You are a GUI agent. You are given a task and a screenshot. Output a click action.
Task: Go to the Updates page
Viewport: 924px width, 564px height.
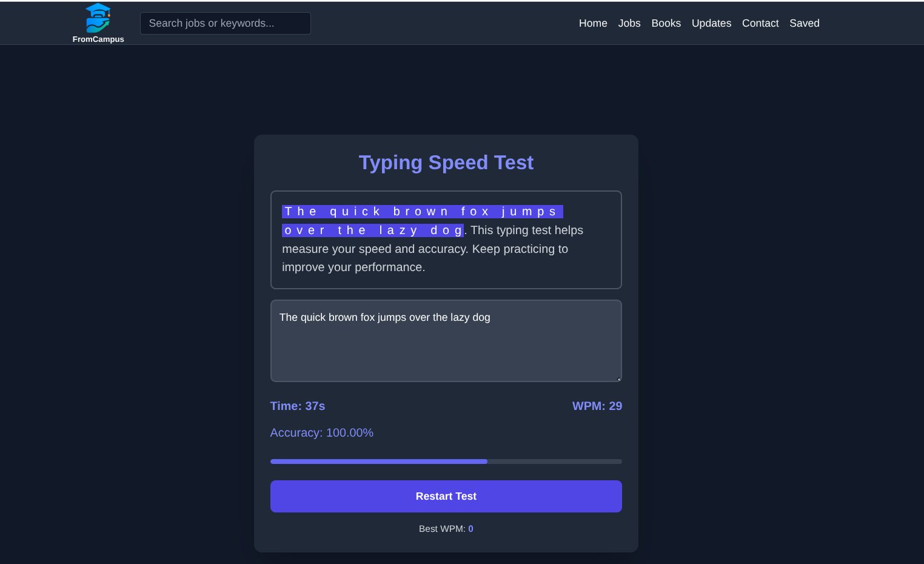711,23
